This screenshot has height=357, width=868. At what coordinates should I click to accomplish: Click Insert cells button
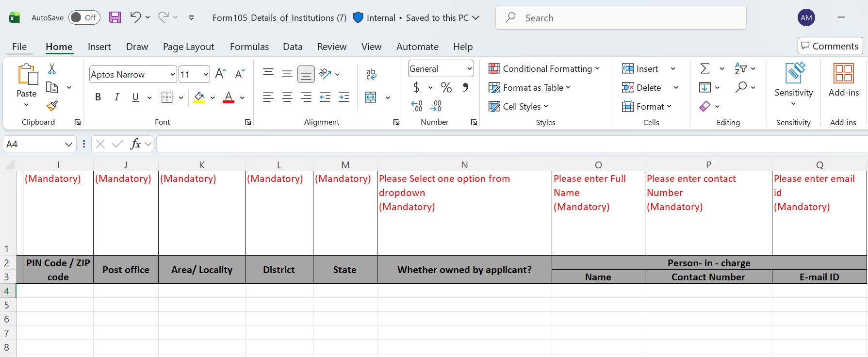640,68
